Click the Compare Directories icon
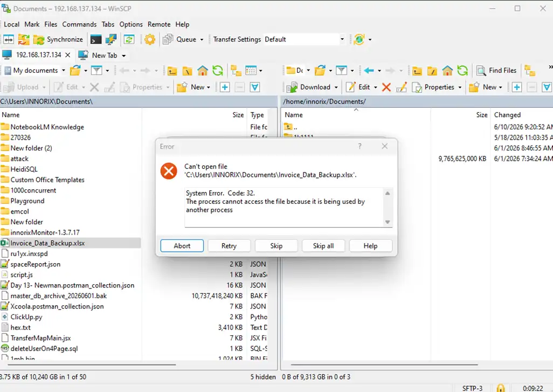 [9, 39]
